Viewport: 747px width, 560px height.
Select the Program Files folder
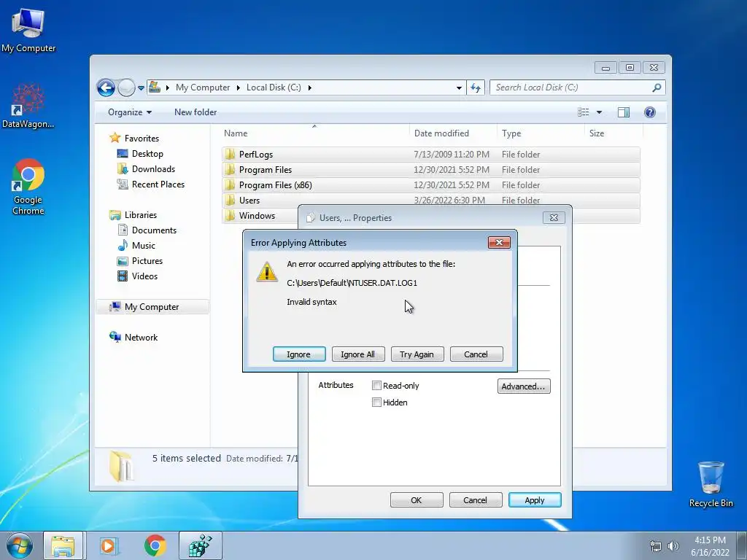(x=430, y=169)
